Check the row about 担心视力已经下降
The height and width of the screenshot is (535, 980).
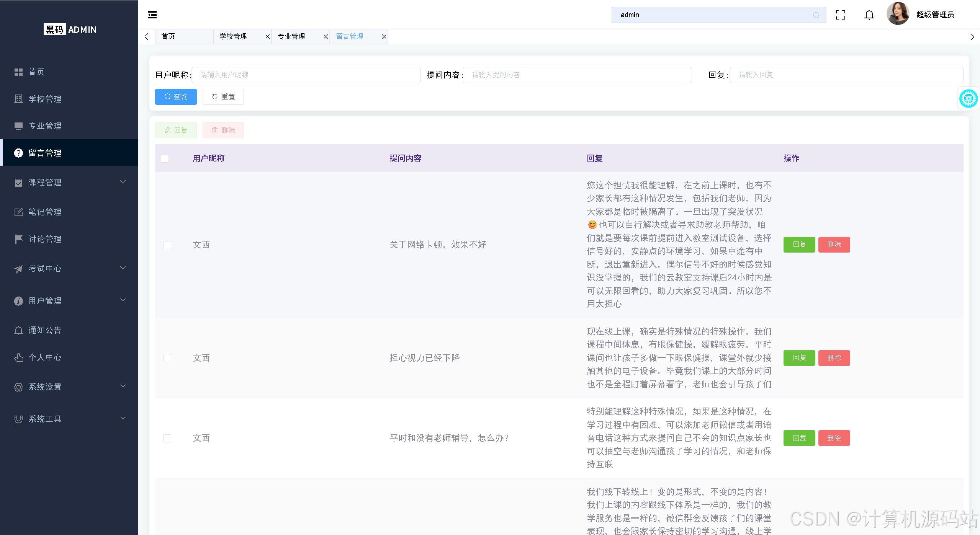pyautogui.click(x=167, y=358)
